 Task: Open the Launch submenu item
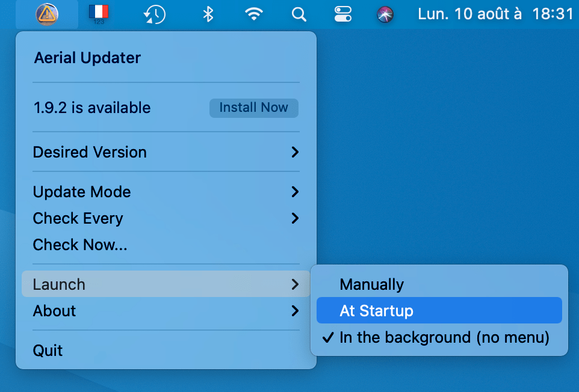[x=166, y=284]
